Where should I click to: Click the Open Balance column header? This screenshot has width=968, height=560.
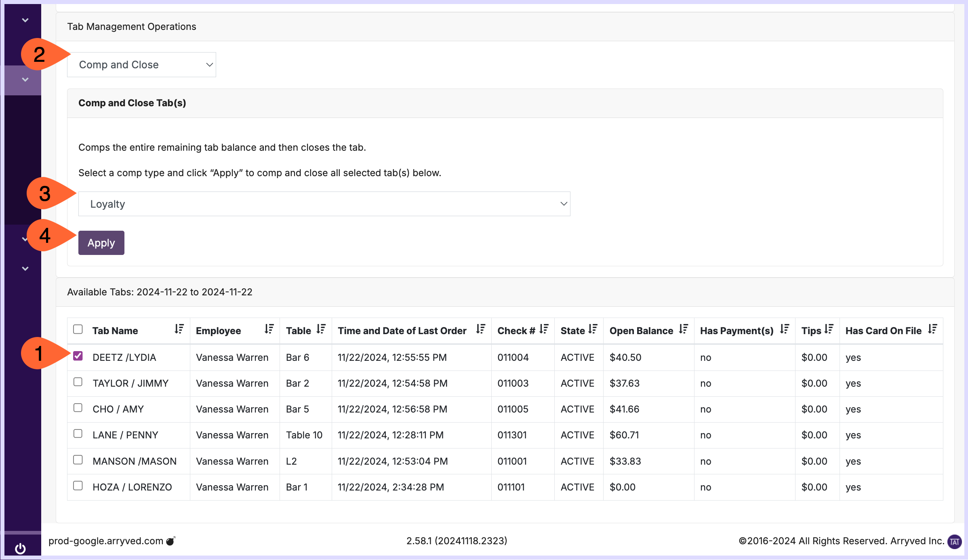click(641, 331)
